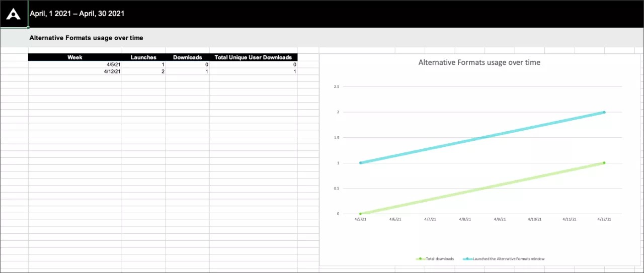Viewport: 644px width, 273px height.
Task: Click the Ally logo icon in the header
Action: click(14, 14)
